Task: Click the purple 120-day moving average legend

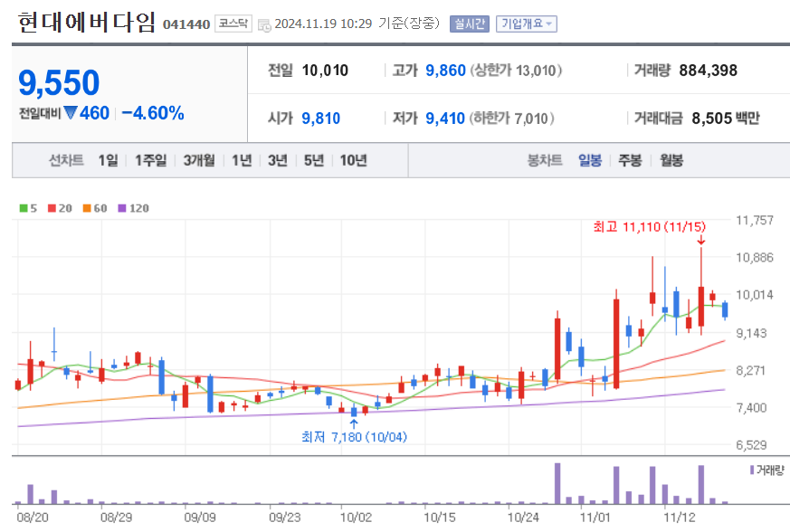Action: click(134, 208)
